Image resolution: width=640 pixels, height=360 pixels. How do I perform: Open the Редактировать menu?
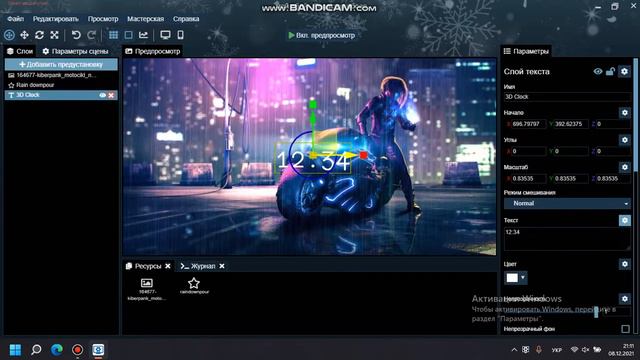click(x=56, y=19)
